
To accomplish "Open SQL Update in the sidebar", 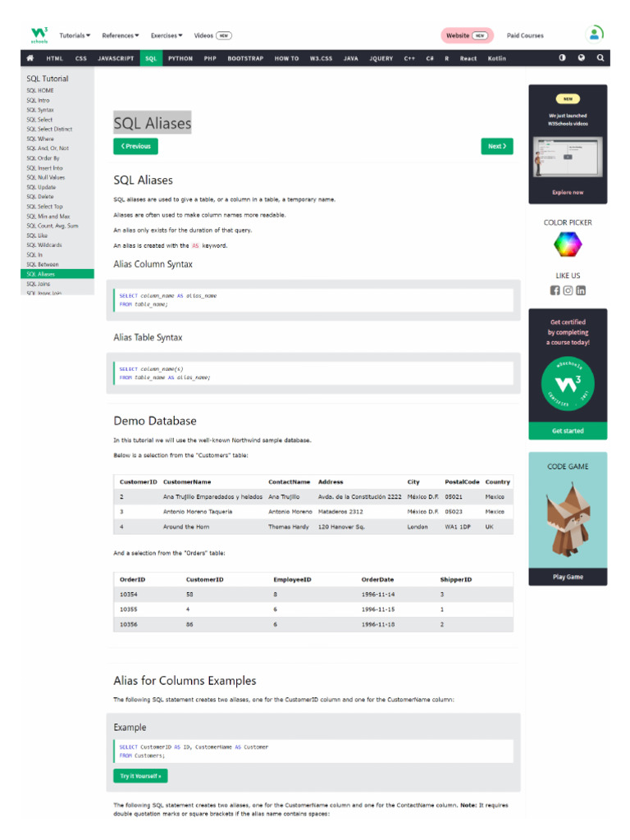I will [41, 187].
